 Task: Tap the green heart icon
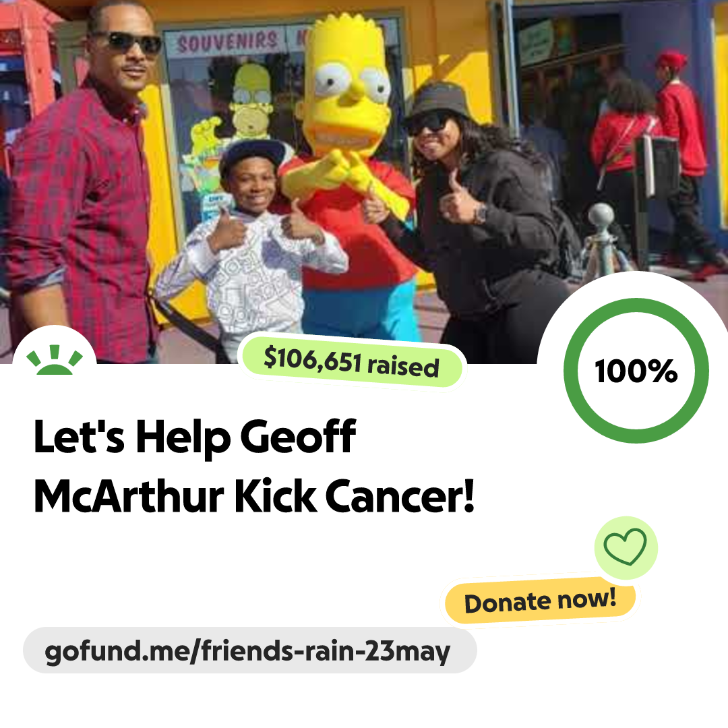pyautogui.click(x=626, y=547)
